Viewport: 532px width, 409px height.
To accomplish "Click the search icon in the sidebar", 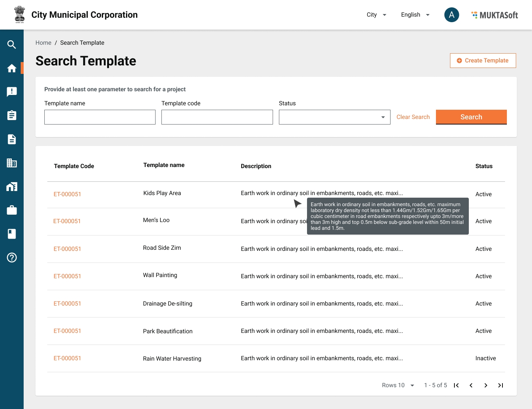I will coord(12,45).
